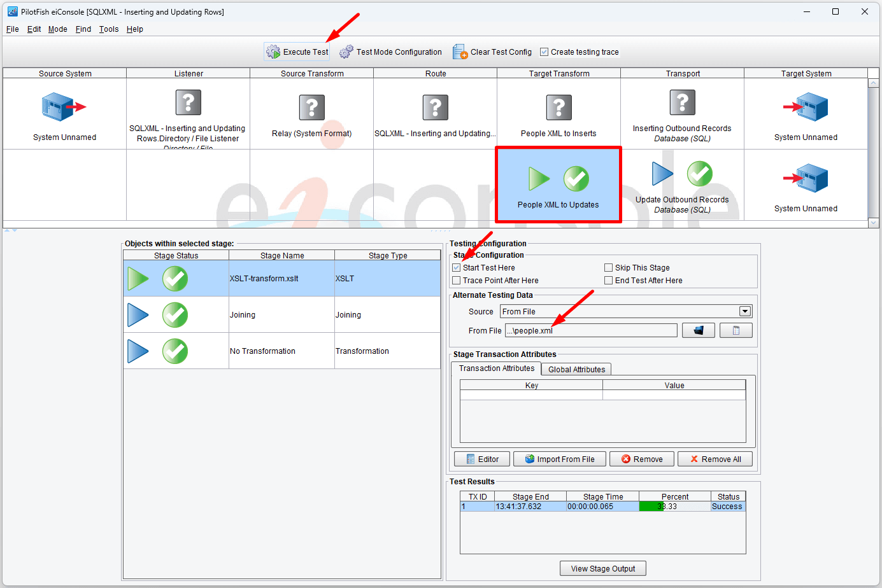Switch to Global Attributes tab
This screenshot has height=588, width=882.
pos(577,370)
